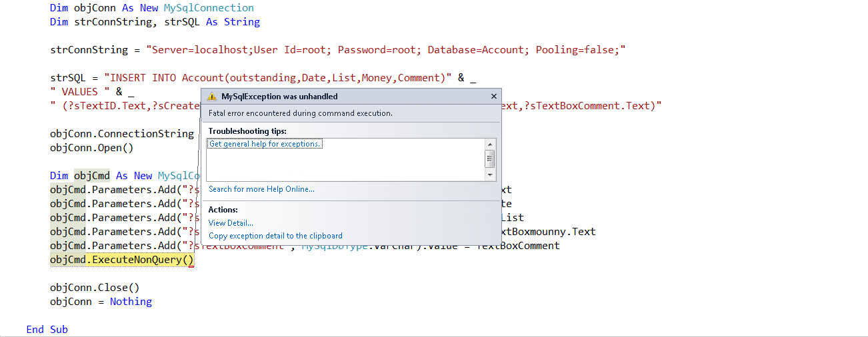Click the highlighted objCmd in Dim statement
The height and width of the screenshot is (337, 868).
pyautogui.click(x=92, y=176)
